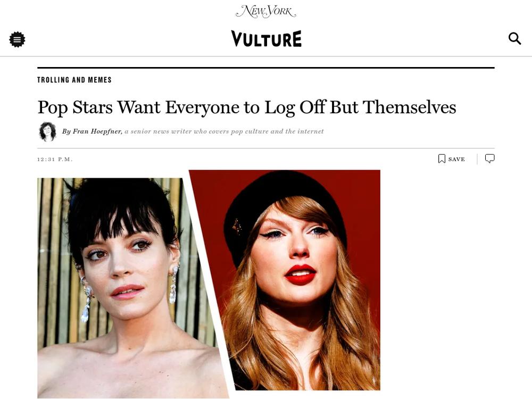Open the hamburger navigation menu
Image resolution: width=532 pixels, height=399 pixels.
pyautogui.click(x=17, y=39)
